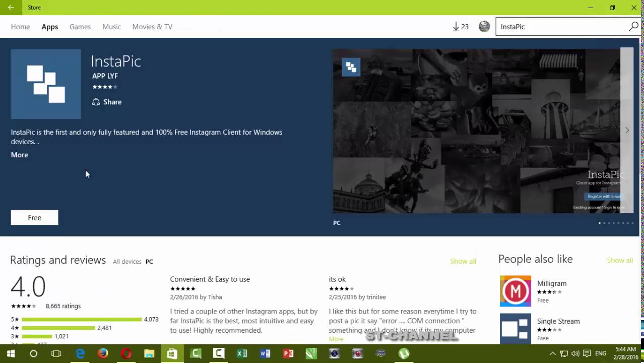644x363 pixels.
Task: Run search with the magnifier icon
Action: pyautogui.click(x=633, y=27)
